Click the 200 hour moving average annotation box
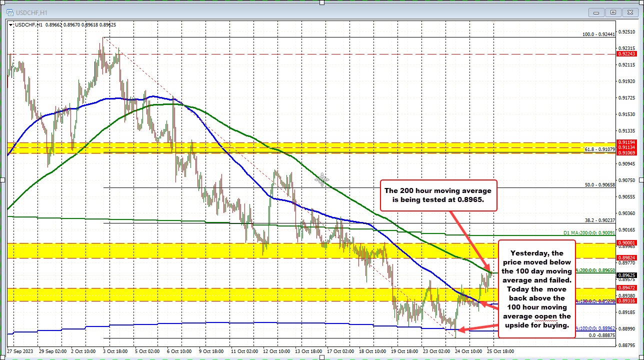 (438, 195)
